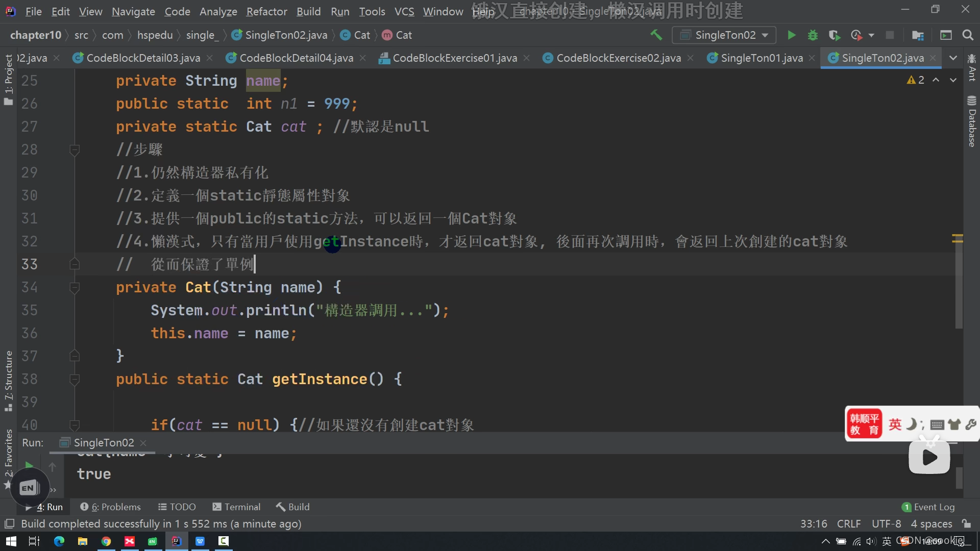
Task: Click the green Run button in toolbar
Action: pos(791,35)
